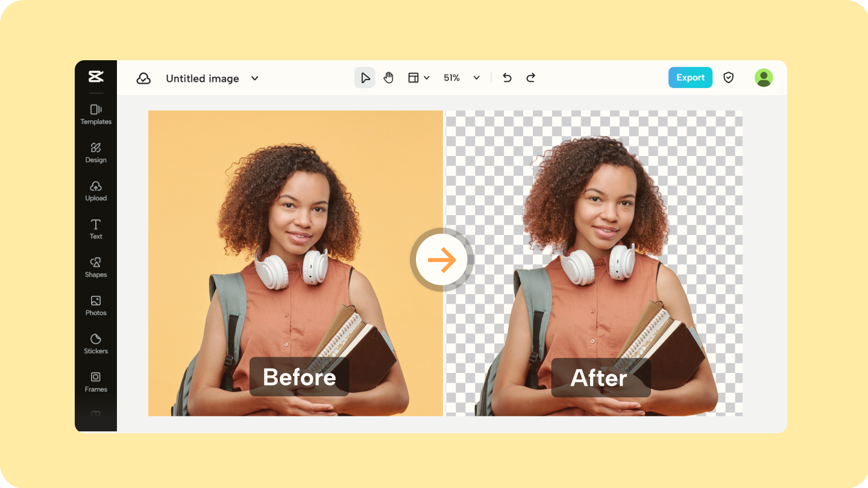Open the Templates panel
The width and height of the screenshot is (868, 488).
(x=96, y=114)
